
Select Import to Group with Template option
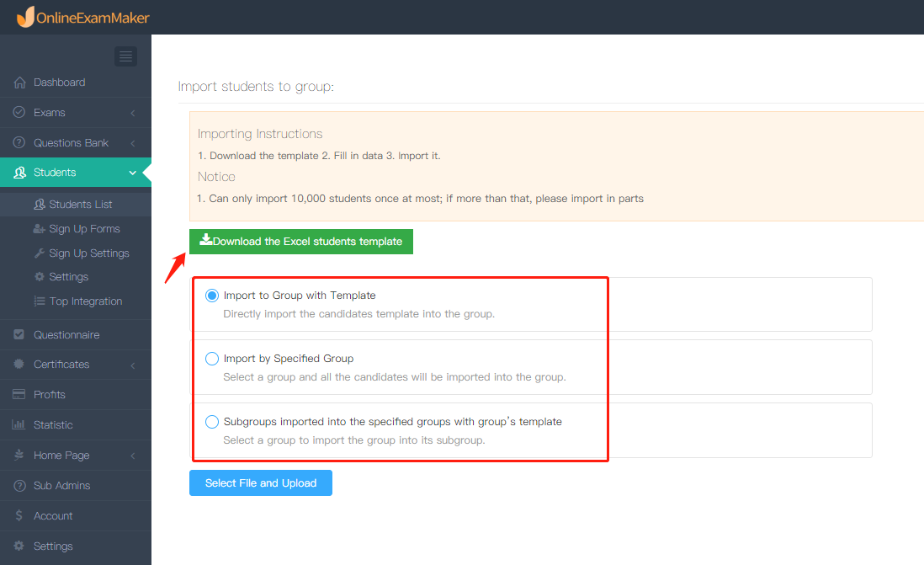click(x=212, y=296)
